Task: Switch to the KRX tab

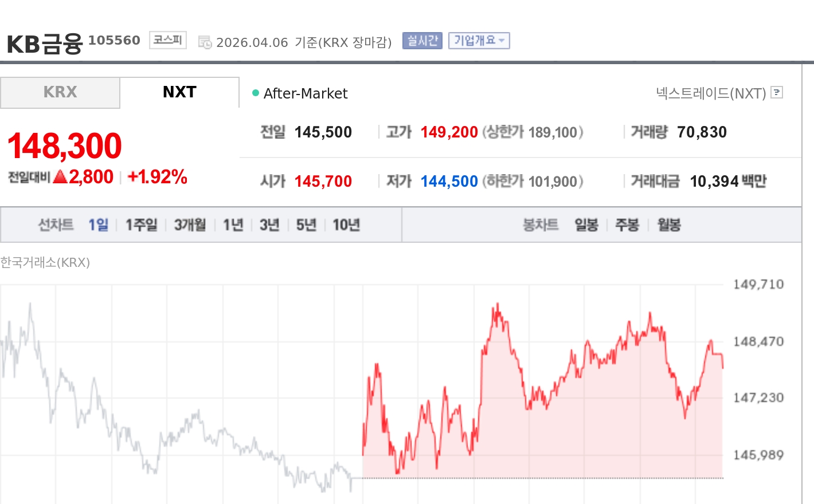Action: (59, 92)
